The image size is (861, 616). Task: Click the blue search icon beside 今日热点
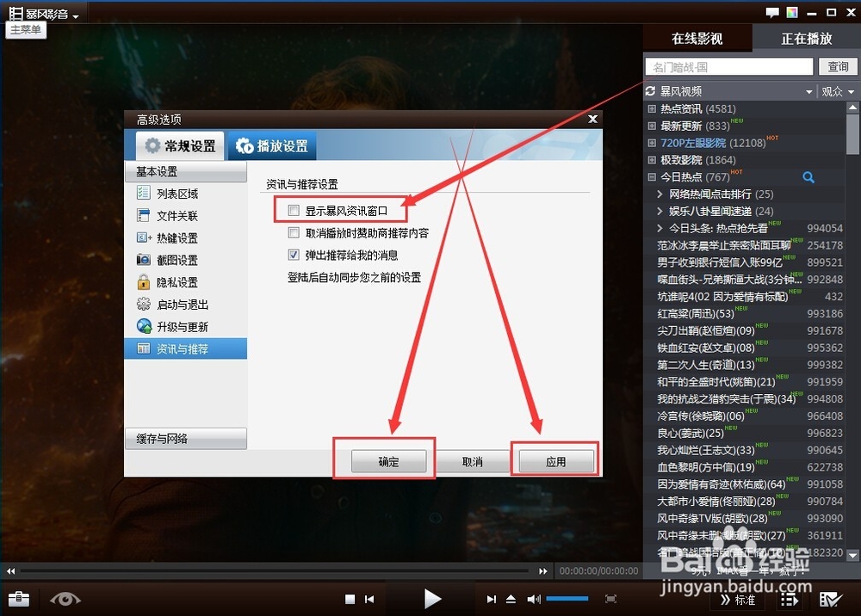[808, 177]
